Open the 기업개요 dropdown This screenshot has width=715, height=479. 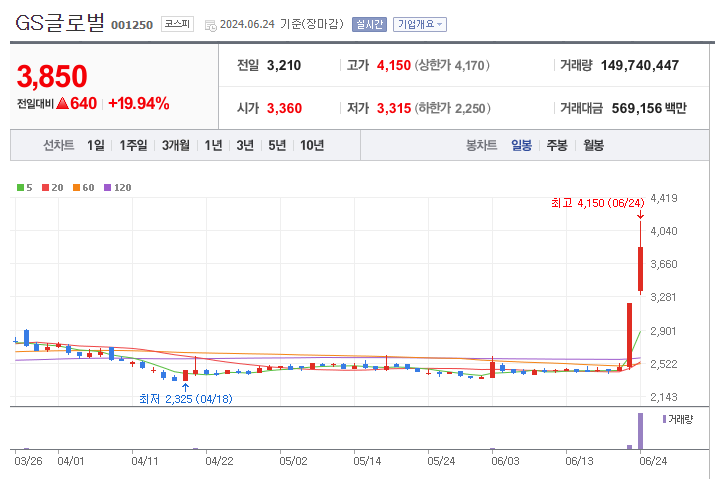(420, 24)
